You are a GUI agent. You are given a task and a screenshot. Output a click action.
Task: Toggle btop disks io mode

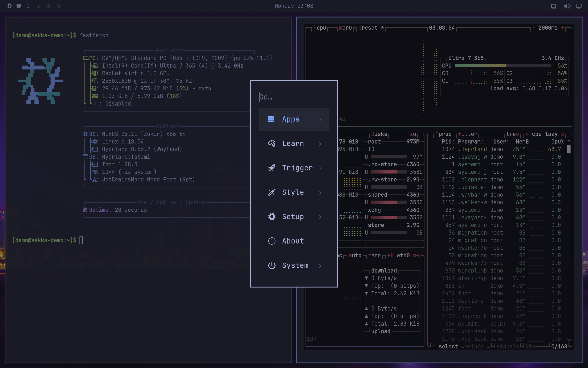[413, 134]
